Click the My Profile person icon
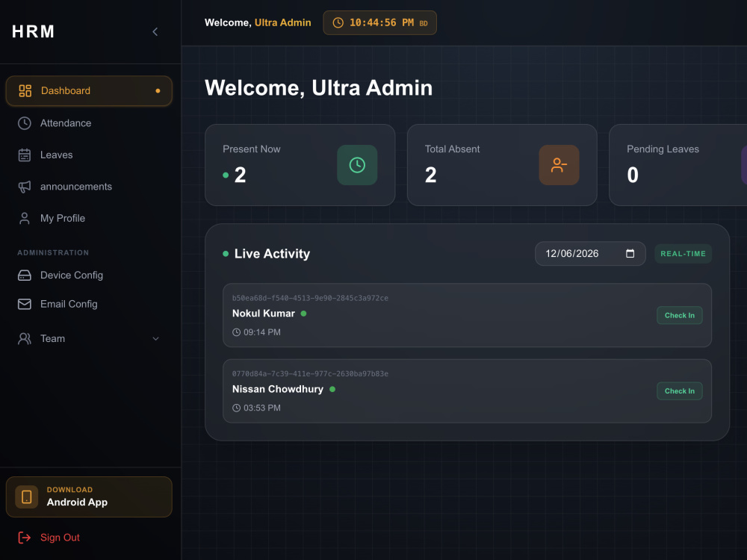The image size is (747, 560). 25,218
